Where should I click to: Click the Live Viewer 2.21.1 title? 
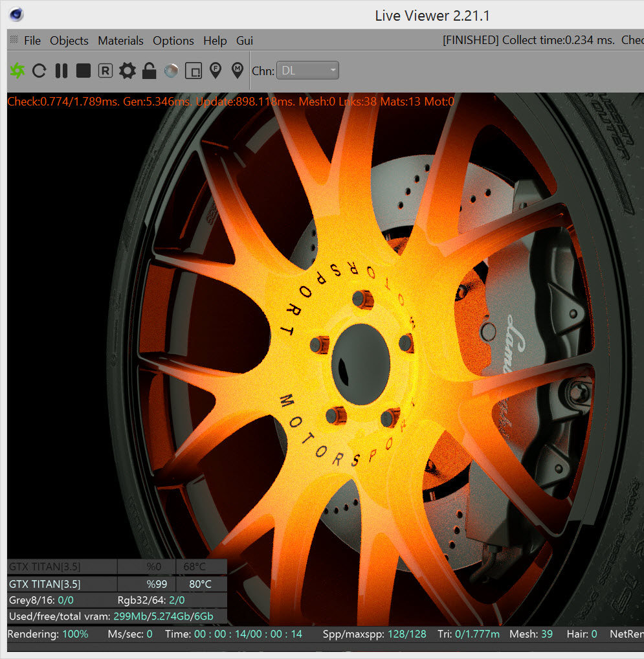pyautogui.click(x=432, y=16)
